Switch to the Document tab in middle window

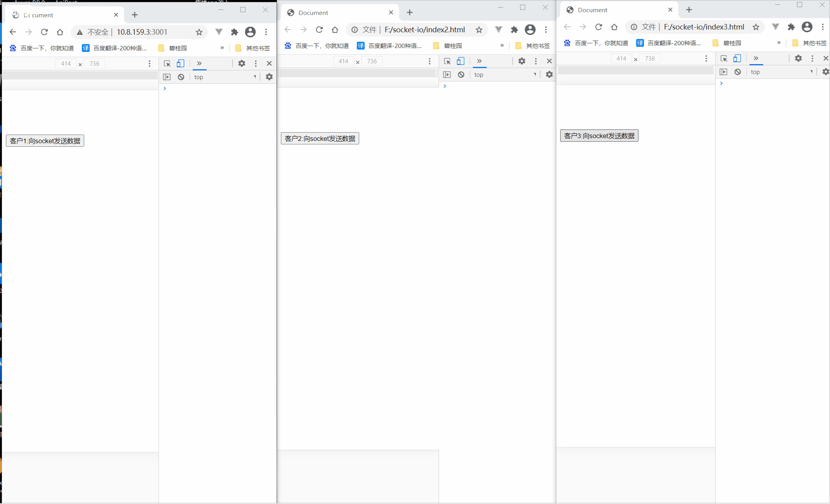(x=313, y=12)
